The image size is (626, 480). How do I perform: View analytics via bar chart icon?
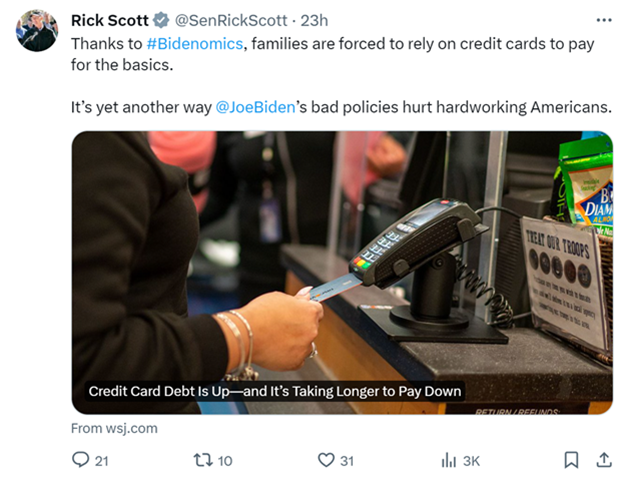[449, 460]
